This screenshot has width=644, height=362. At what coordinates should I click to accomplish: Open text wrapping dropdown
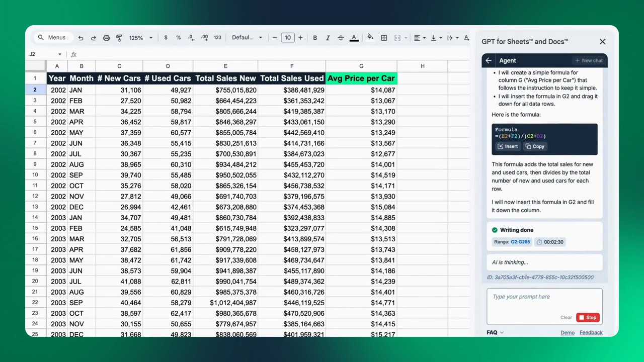(452, 38)
